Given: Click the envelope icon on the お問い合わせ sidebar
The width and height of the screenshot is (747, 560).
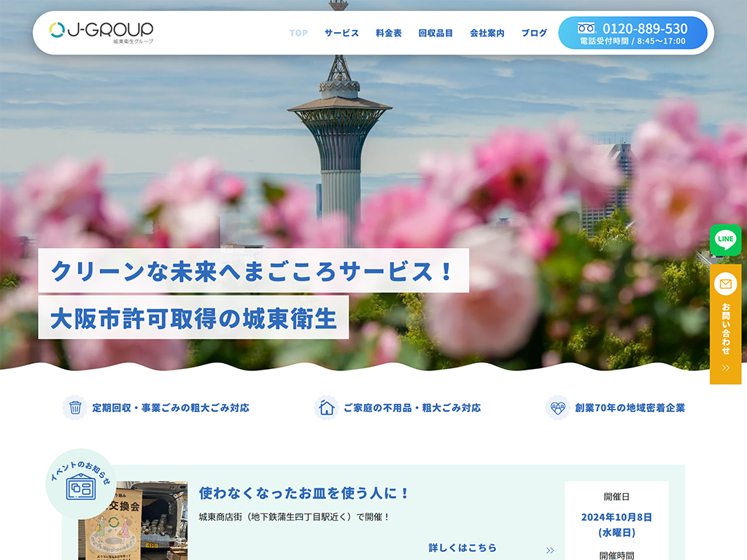Looking at the screenshot, I should coord(726,284).
